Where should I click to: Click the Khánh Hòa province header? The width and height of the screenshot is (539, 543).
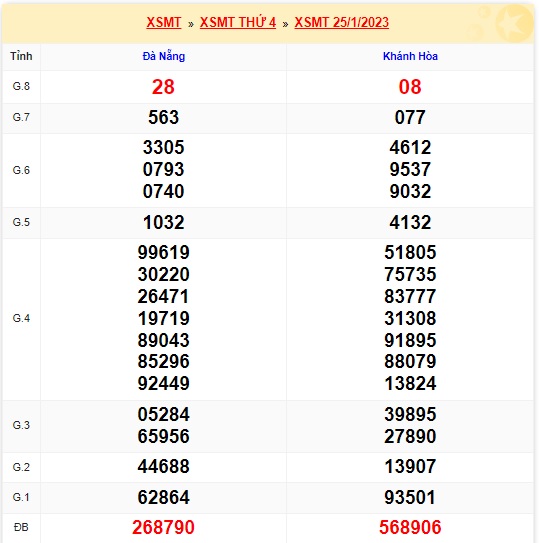tap(410, 56)
